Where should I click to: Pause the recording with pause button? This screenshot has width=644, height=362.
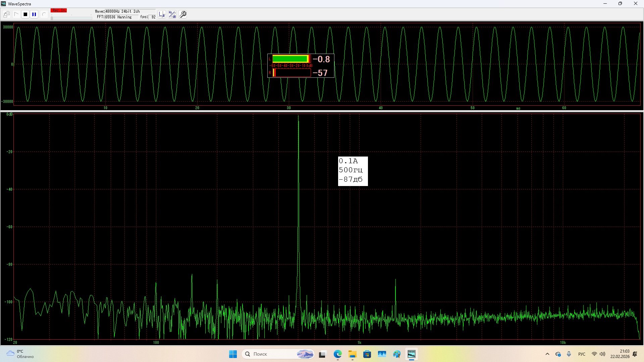pyautogui.click(x=34, y=14)
